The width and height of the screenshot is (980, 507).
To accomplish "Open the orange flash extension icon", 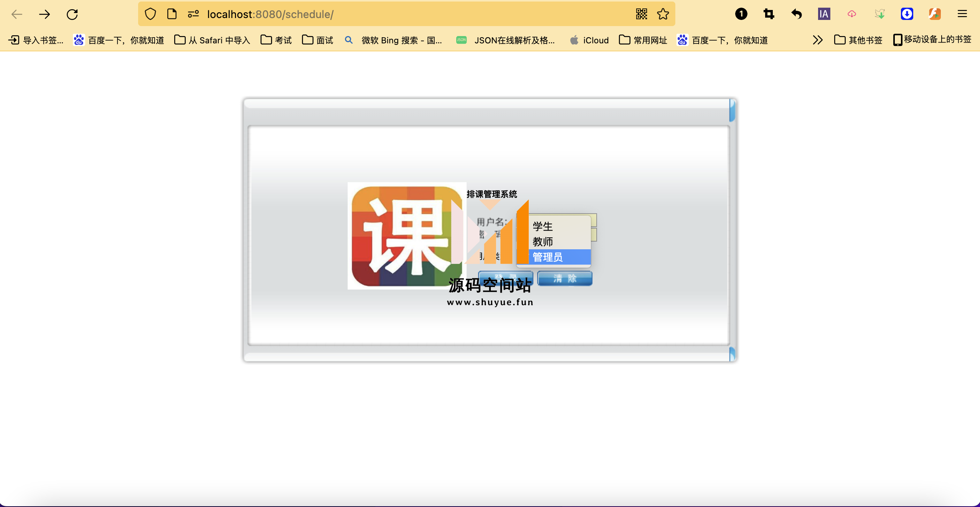I will click(935, 14).
